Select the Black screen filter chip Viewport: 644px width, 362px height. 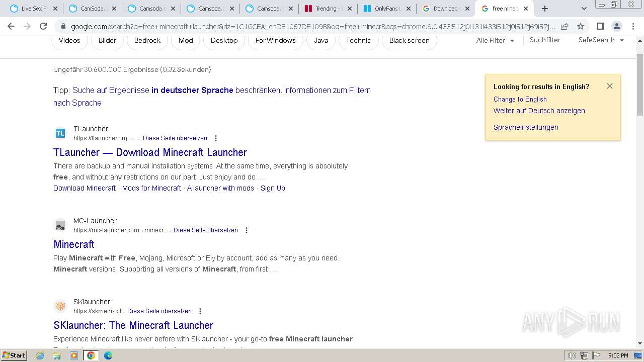point(409,40)
